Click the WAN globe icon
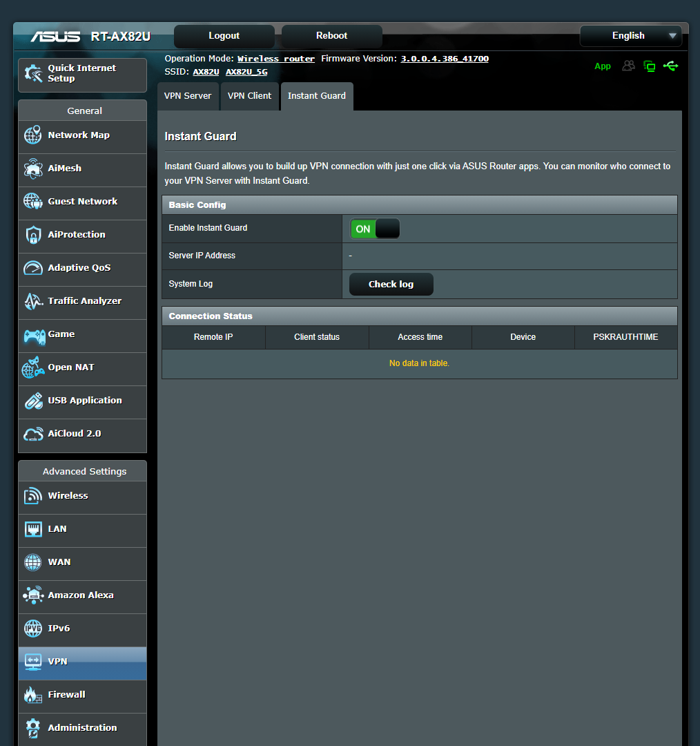Viewport: 700px width, 746px height. click(33, 562)
